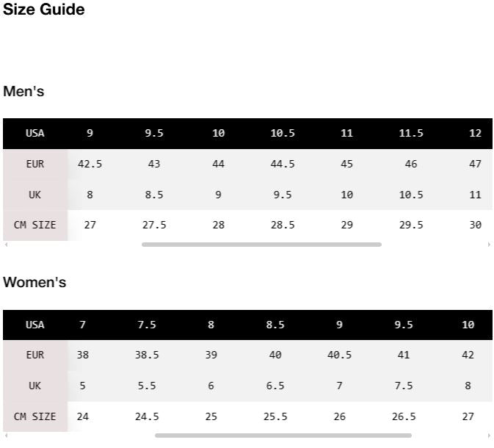Click the Size Guide title
The image size is (494, 448).
point(44,9)
